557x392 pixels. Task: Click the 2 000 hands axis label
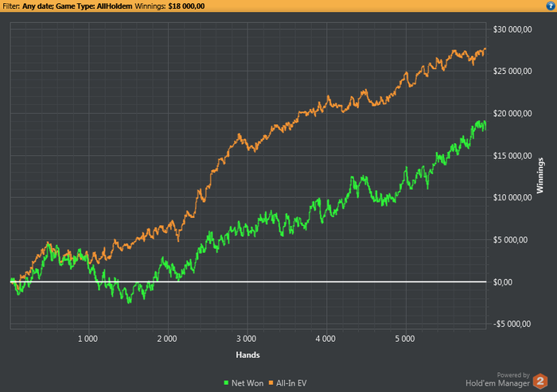coord(167,339)
